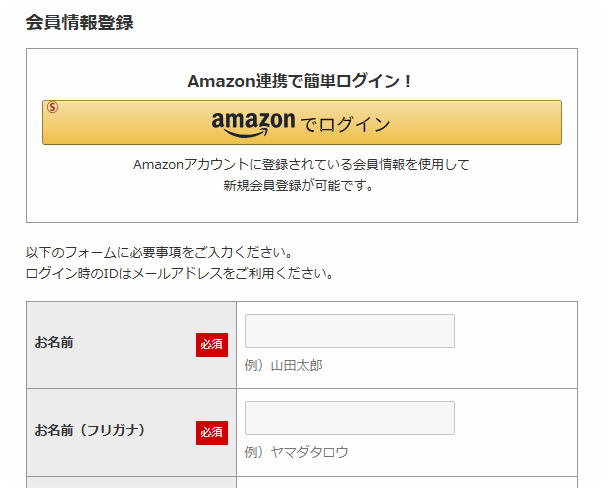Focus the お名前 text input field
The image size is (609, 488).
(x=349, y=331)
